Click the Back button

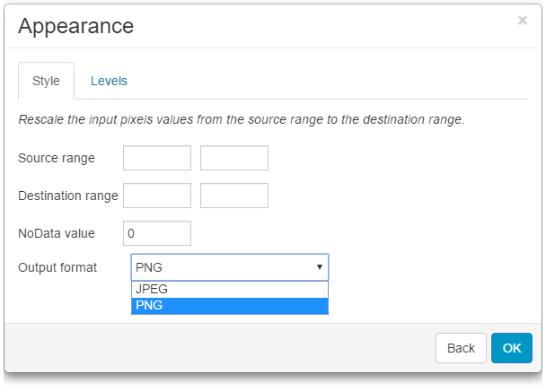click(x=461, y=348)
